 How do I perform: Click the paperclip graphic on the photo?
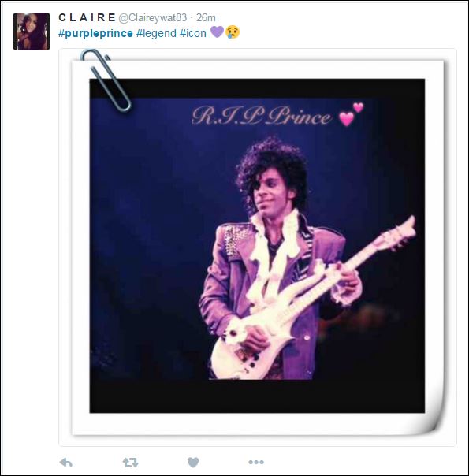click(106, 80)
